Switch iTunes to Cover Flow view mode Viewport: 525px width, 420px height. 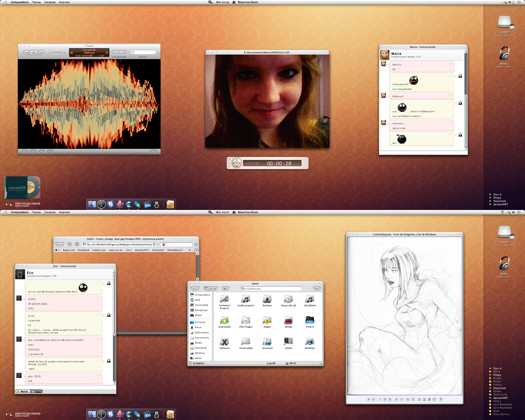coord(124,52)
